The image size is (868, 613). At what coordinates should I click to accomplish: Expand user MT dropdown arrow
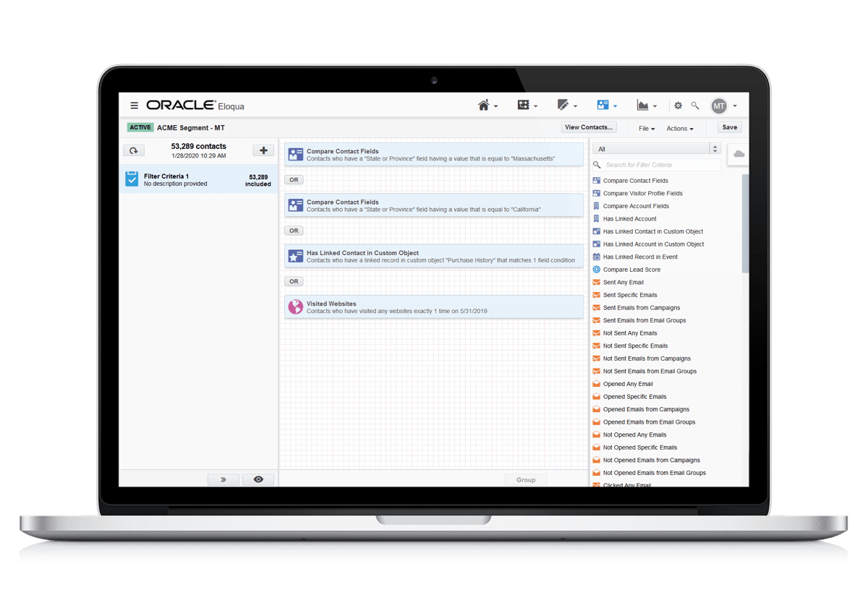735,106
